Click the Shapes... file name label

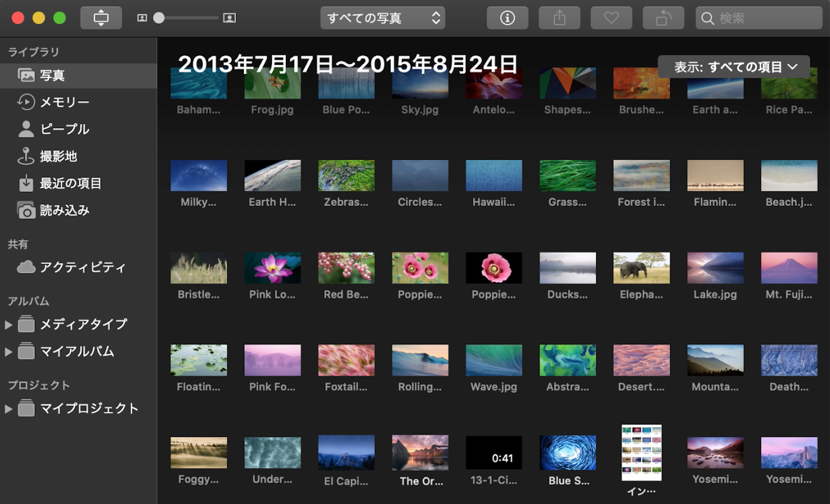(568, 110)
